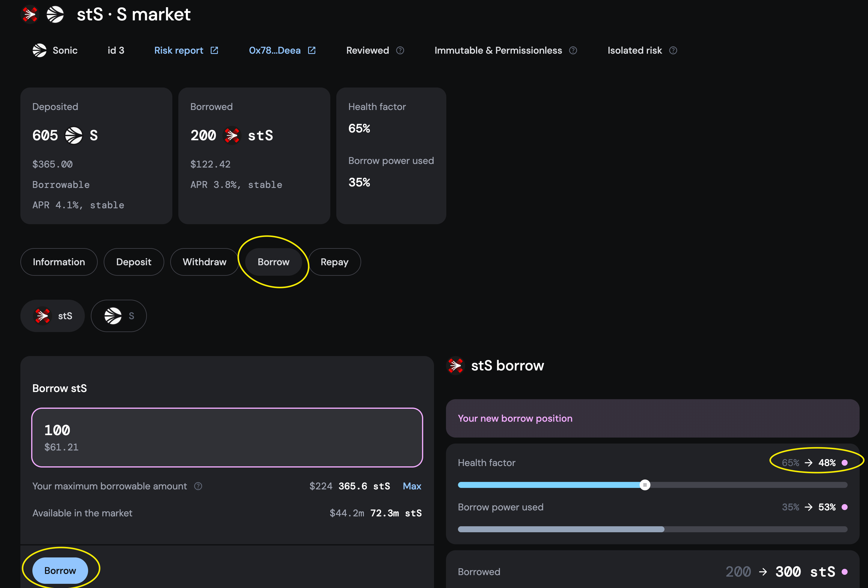The image size is (868, 588).
Task: Click the Health factor slider handle
Action: 645,485
